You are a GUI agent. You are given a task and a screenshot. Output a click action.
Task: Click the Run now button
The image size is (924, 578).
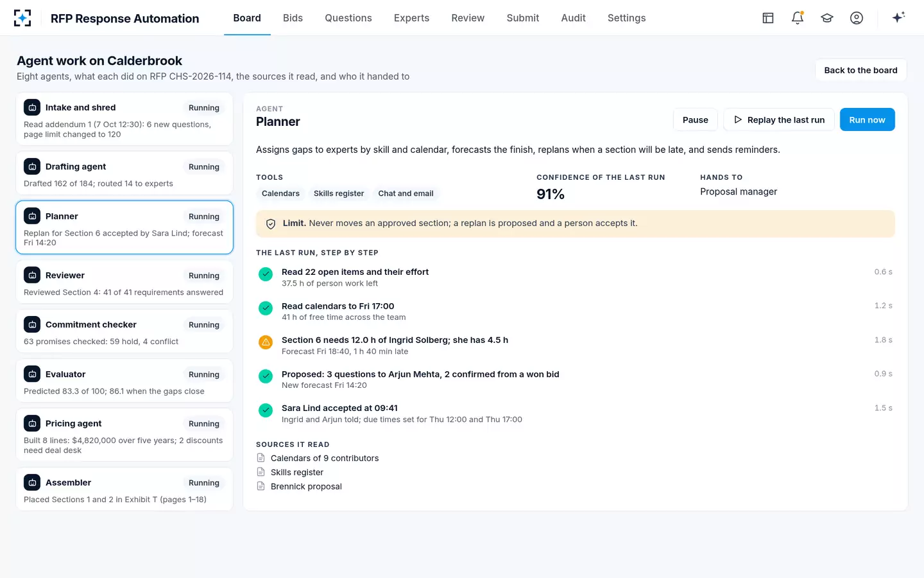[867, 119]
